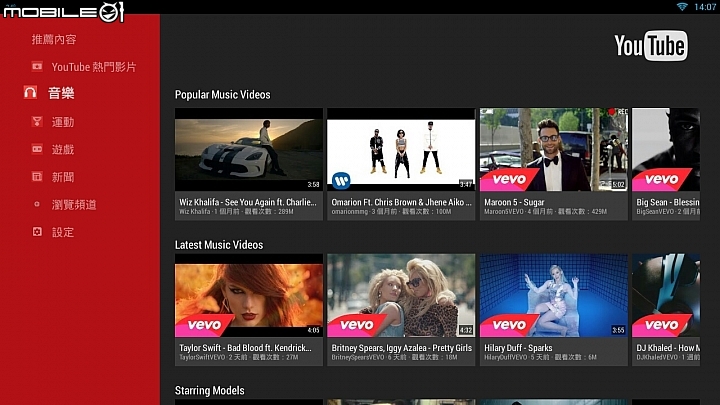Click 'Hilary Duff - Sparks' title text
Viewport: 720px width, 405px height.
[x=518, y=348]
